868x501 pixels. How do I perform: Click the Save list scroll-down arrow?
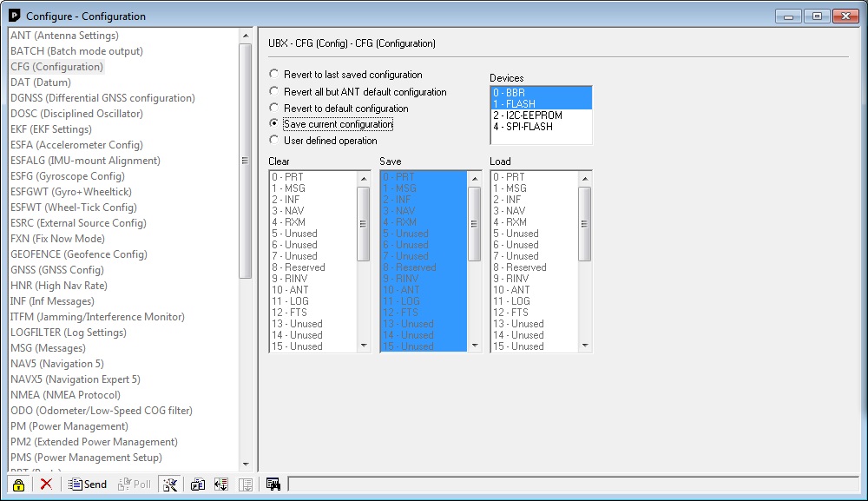(475, 346)
